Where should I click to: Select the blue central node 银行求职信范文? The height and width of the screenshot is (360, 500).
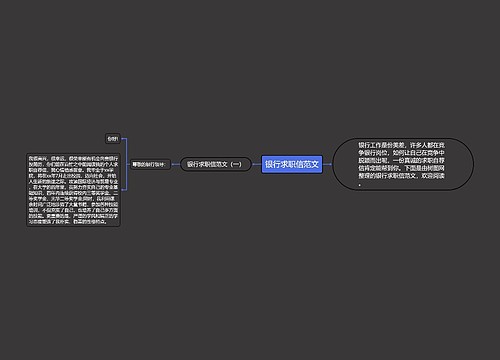click(x=292, y=164)
